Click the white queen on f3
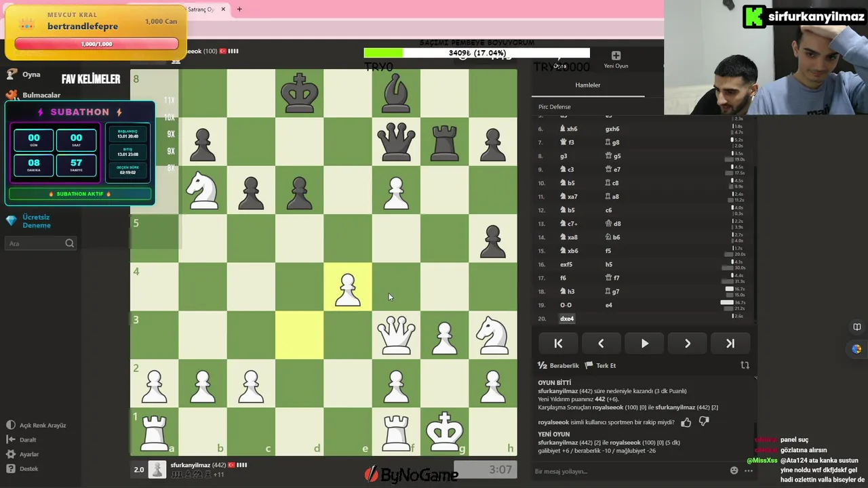The height and width of the screenshot is (488, 868). coord(396,335)
